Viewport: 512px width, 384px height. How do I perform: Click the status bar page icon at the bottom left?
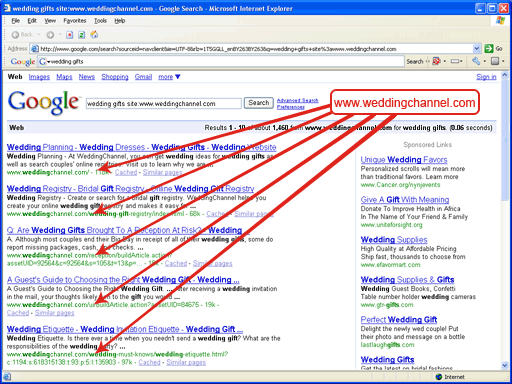click(7, 377)
